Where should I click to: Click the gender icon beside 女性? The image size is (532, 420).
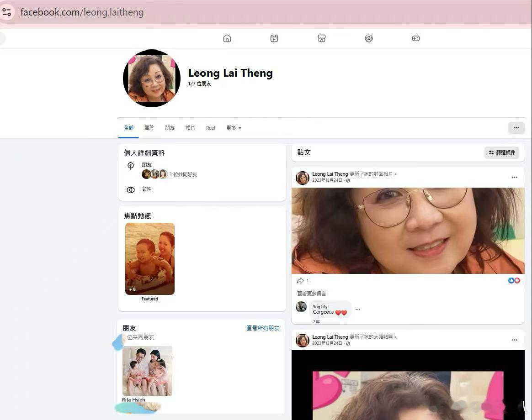tap(131, 190)
